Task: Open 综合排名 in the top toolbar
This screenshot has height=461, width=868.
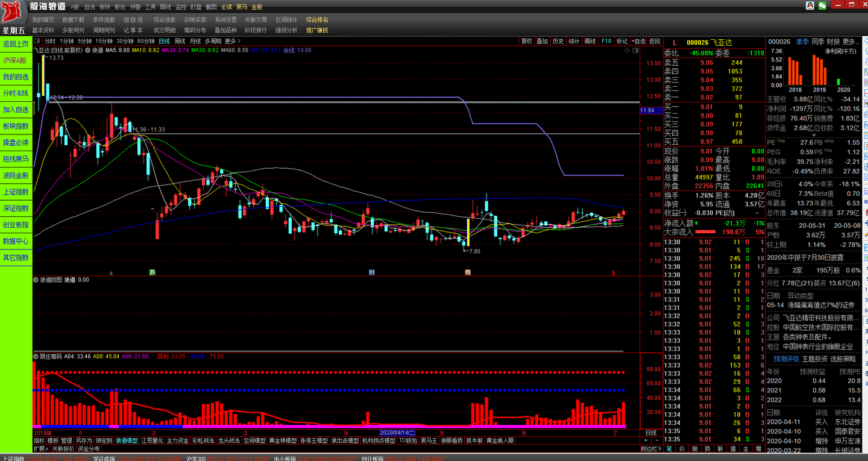Action: (x=317, y=19)
